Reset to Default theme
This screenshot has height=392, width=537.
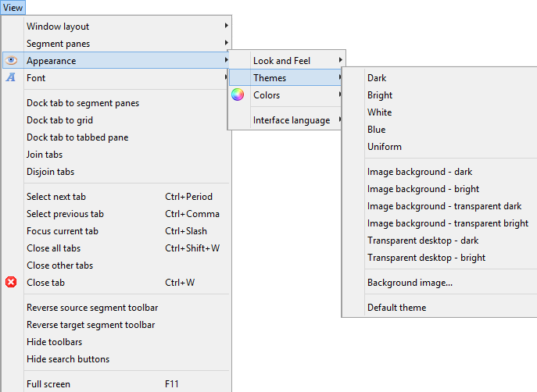click(x=396, y=308)
